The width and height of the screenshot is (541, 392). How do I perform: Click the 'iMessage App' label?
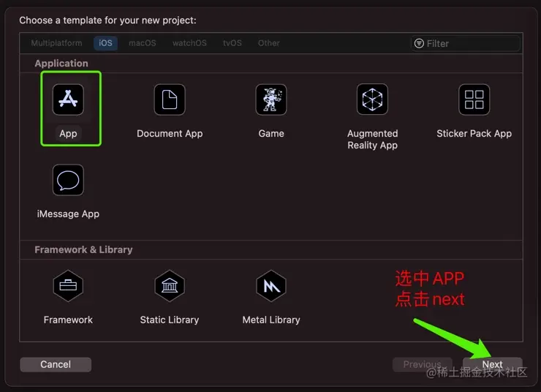click(x=68, y=214)
